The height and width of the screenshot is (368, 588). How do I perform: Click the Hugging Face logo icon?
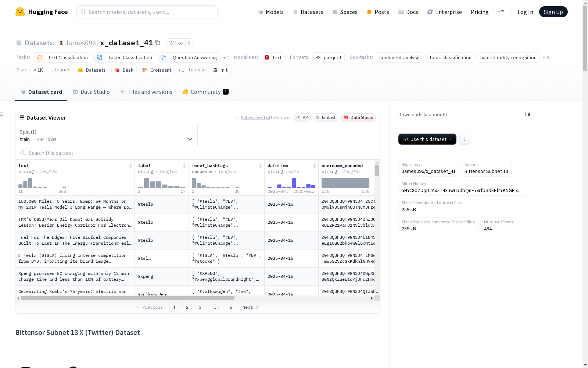20,12
